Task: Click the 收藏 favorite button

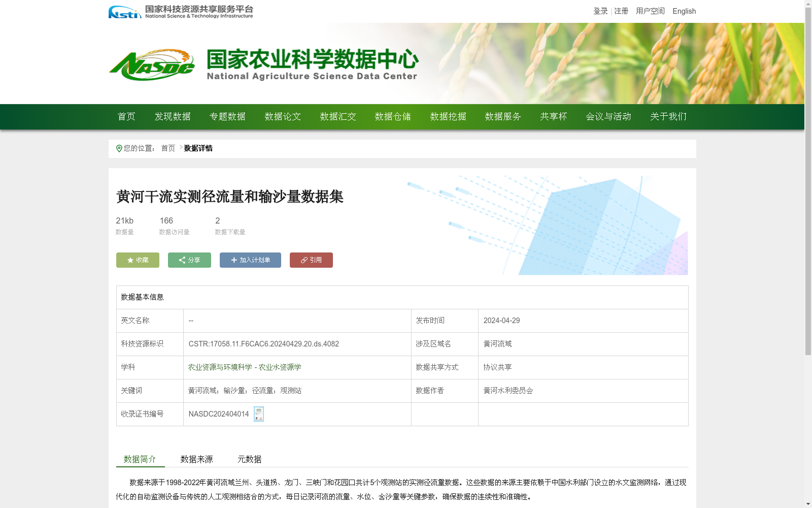Action: click(x=138, y=260)
